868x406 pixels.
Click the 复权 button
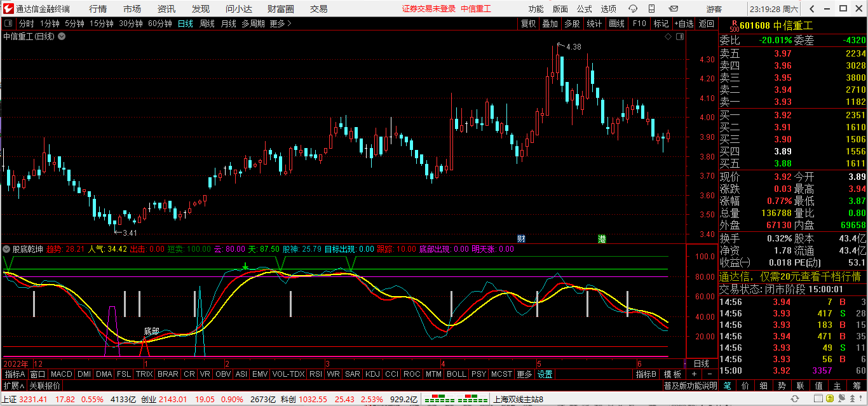pos(528,24)
